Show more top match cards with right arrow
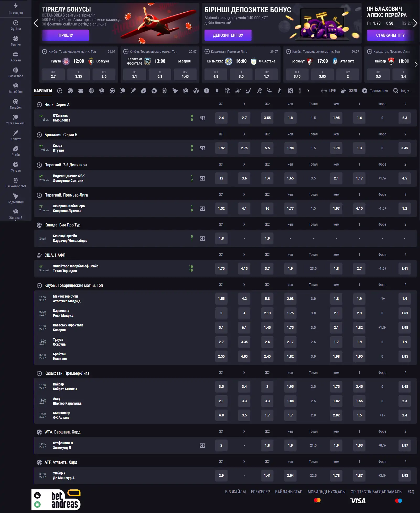 pos(416,64)
